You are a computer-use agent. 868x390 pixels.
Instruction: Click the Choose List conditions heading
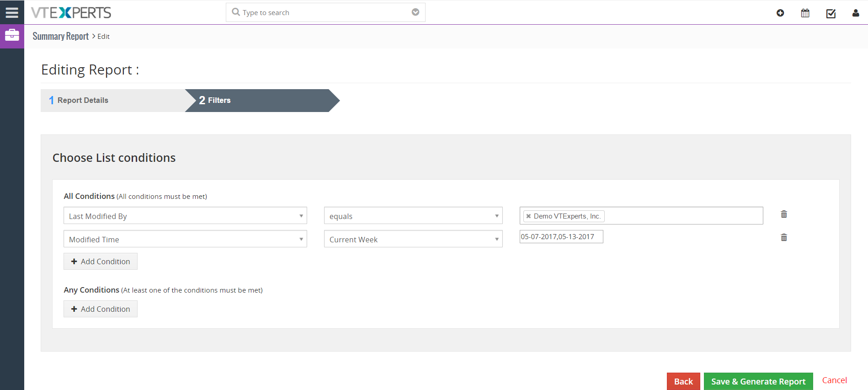coord(114,158)
